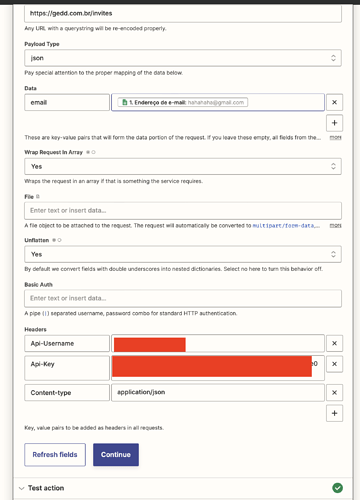The width and height of the screenshot is (360, 500).
Task: Expand Data description with more link
Action: tap(335, 137)
